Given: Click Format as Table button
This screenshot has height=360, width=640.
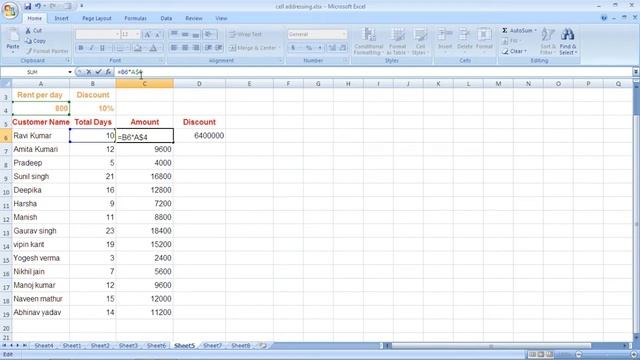Looking at the screenshot, I should point(397,41).
